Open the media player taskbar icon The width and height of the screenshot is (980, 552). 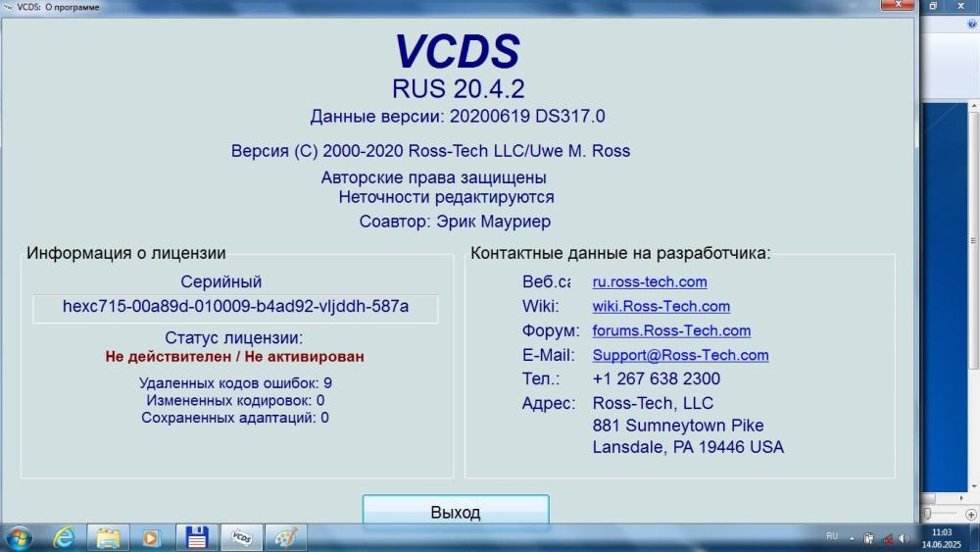151,537
